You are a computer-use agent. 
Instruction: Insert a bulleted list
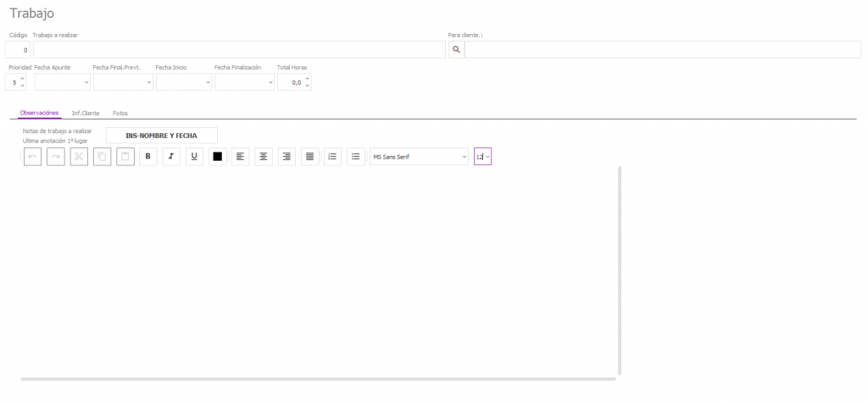point(355,157)
